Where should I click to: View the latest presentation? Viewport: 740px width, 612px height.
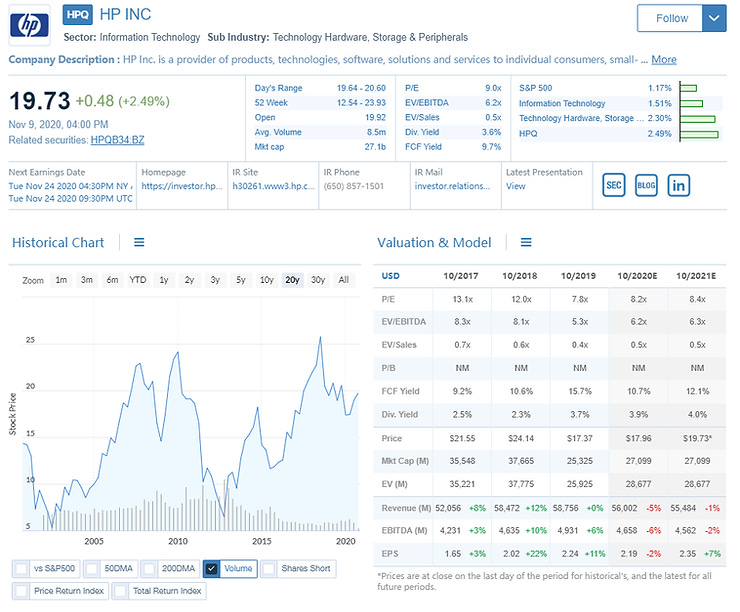[515, 186]
